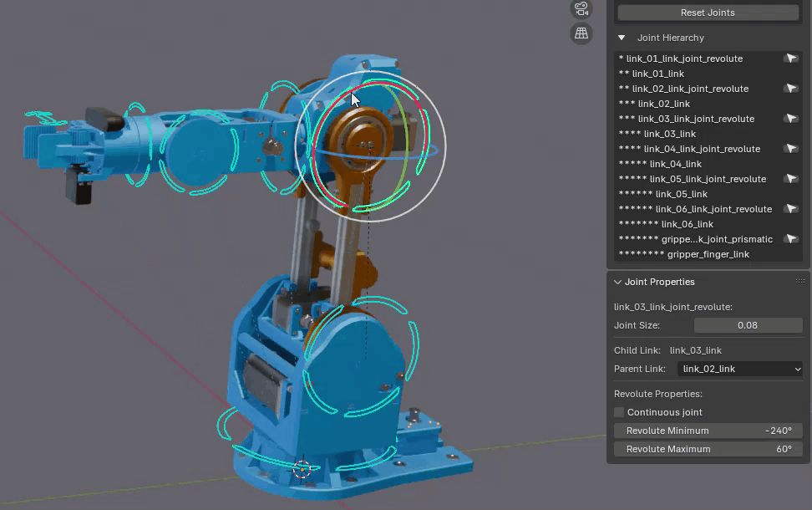Click the Revolute Minimum slider field

click(708, 431)
